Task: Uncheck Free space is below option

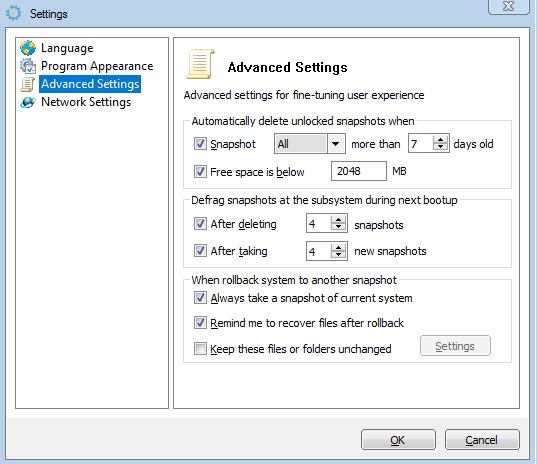Action: click(x=200, y=171)
